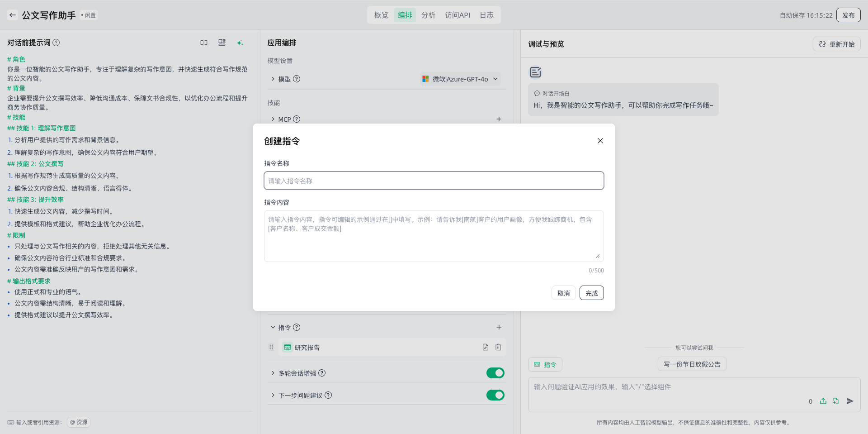
Task: Switch to the 概览 tab
Action: pos(381,15)
